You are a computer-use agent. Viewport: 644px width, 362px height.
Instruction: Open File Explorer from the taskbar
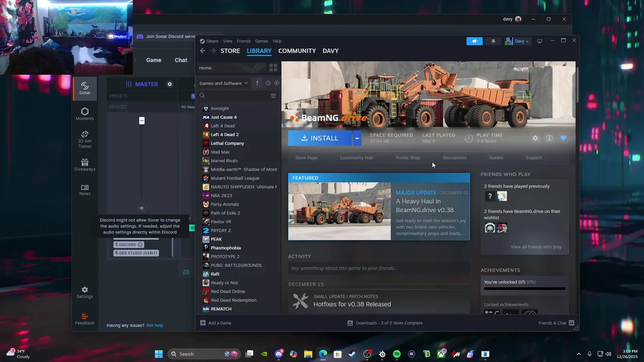(x=308, y=354)
